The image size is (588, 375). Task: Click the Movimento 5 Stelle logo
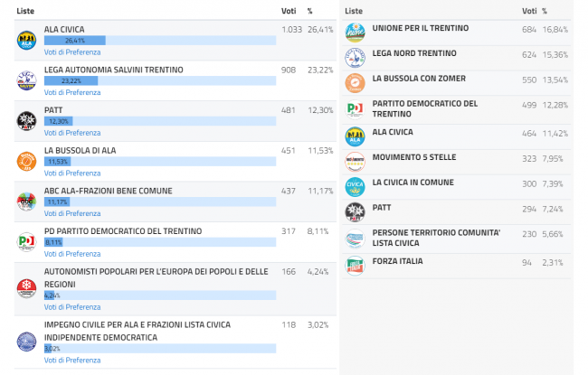[355, 162]
